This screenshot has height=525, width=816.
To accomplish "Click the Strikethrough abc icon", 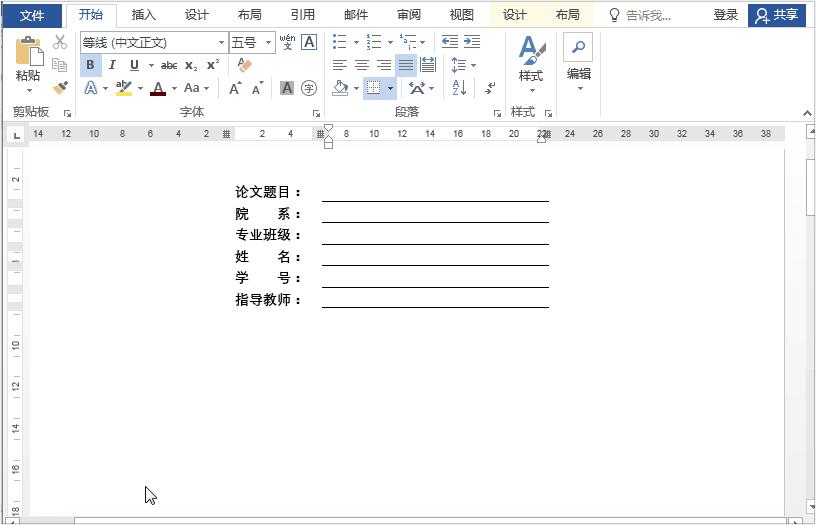I will click(x=169, y=65).
